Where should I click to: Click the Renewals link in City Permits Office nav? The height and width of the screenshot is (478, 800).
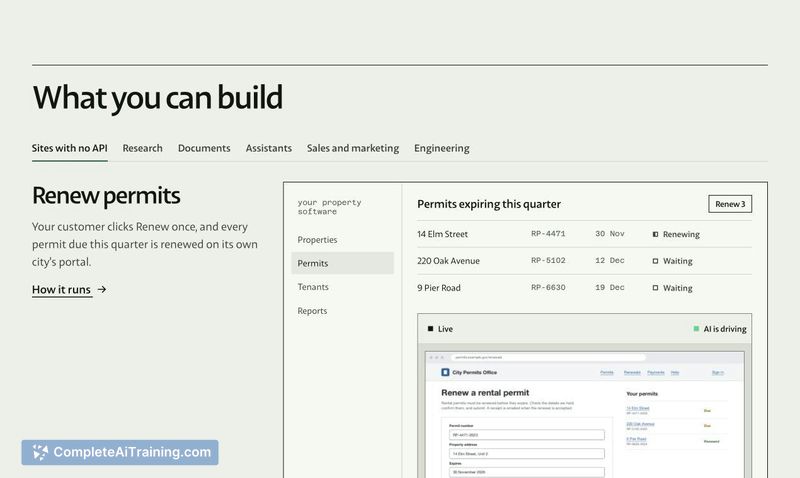pos(632,372)
